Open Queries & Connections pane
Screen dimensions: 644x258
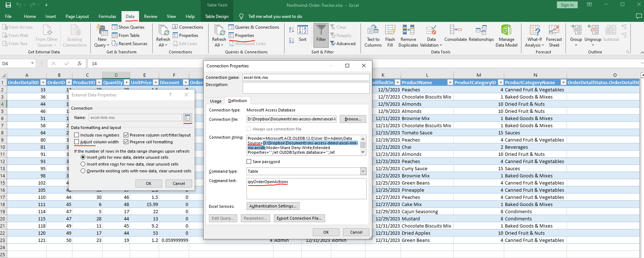tap(254, 27)
